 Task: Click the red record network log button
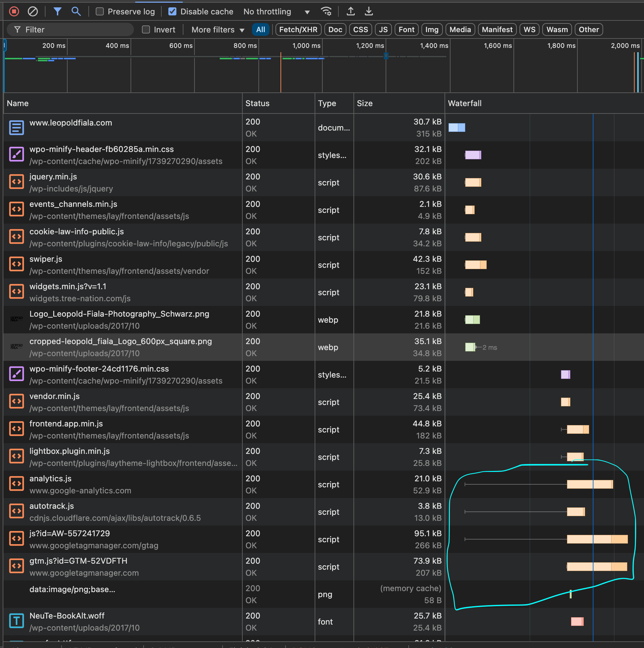tap(14, 11)
